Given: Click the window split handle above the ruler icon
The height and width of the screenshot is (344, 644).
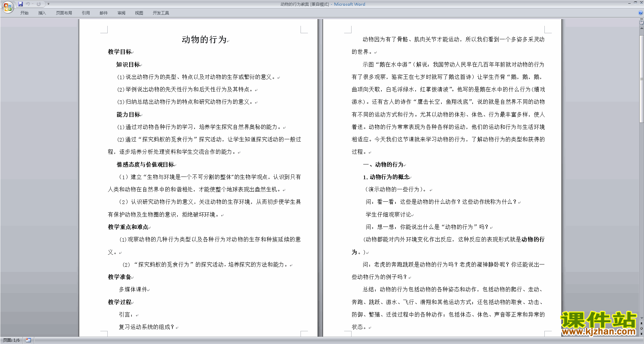Looking at the screenshot, I should click(641, 19).
